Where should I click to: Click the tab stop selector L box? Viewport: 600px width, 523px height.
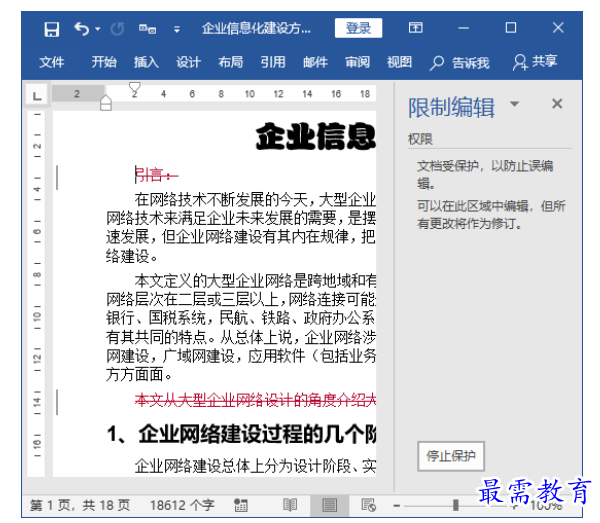[x=37, y=94]
